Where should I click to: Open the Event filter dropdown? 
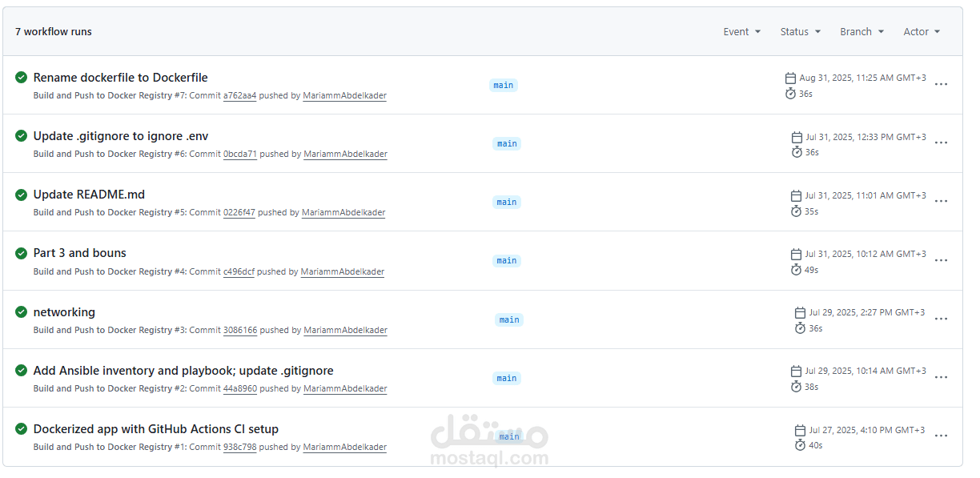point(741,31)
